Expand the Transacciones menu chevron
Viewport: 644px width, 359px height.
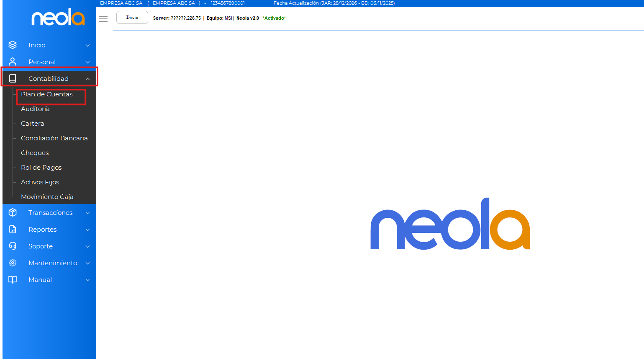point(87,213)
